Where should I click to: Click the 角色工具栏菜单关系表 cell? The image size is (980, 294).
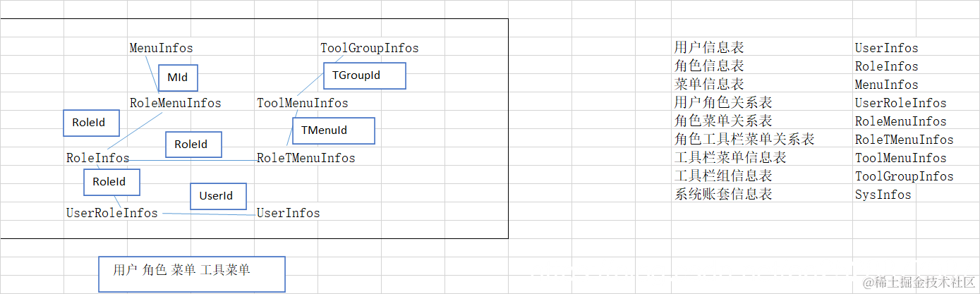[x=744, y=140]
